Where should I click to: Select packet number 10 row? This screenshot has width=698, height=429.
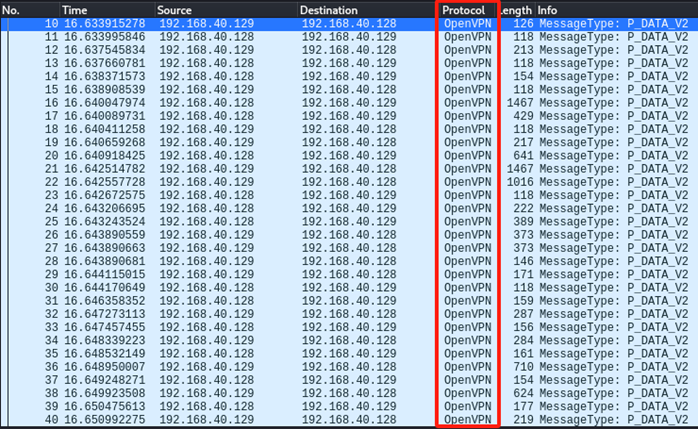pos(349,24)
